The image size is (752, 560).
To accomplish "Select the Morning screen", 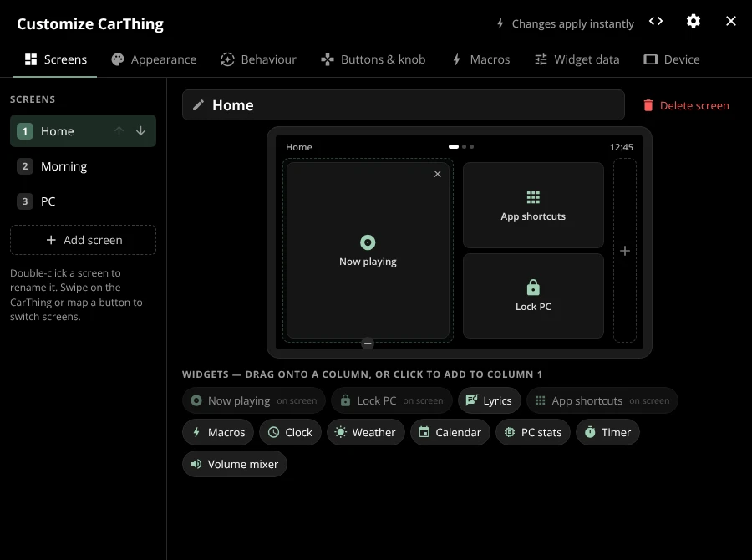I will click(83, 166).
